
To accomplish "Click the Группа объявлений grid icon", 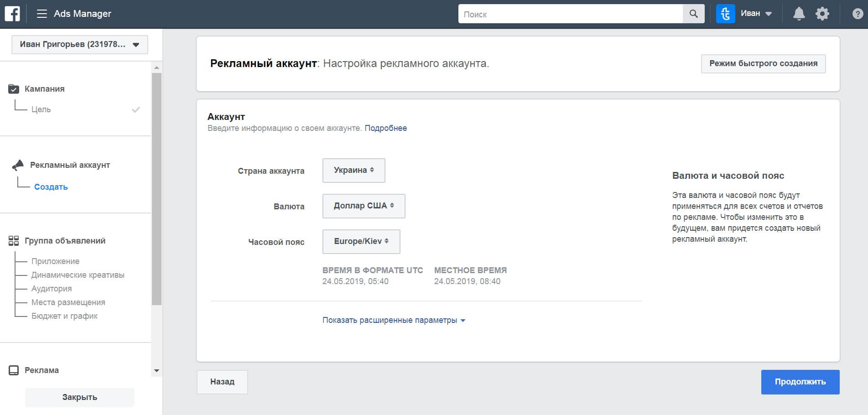I will coord(14,241).
